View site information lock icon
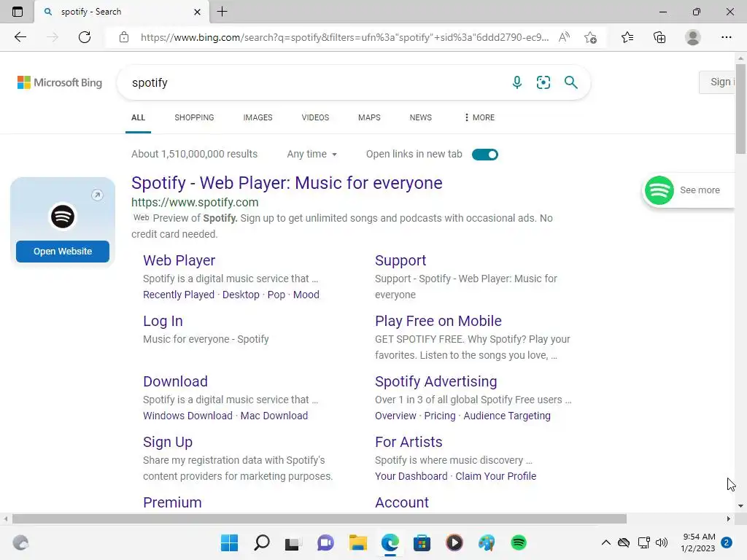747x560 pixels. pos(124,37)
